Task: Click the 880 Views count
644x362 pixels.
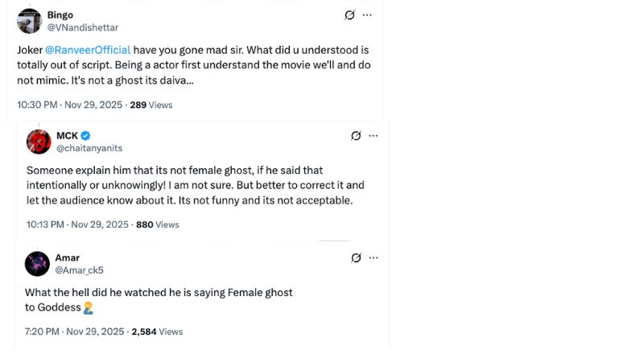Action: (157, 224)
